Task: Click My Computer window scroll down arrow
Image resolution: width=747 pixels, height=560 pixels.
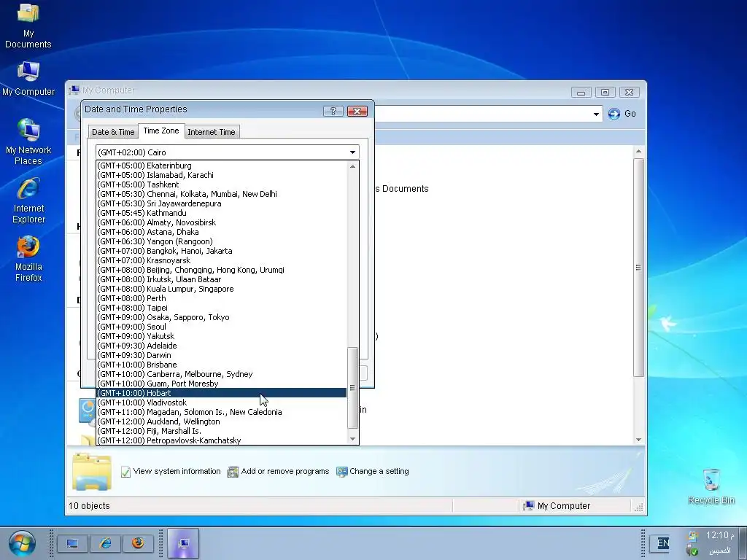Action: tap(638, 440)
